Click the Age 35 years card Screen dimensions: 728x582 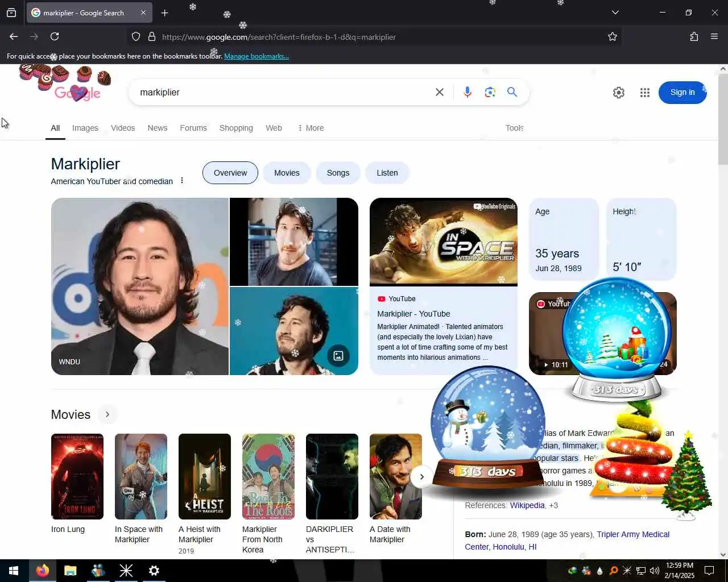[x=564, y=239]
